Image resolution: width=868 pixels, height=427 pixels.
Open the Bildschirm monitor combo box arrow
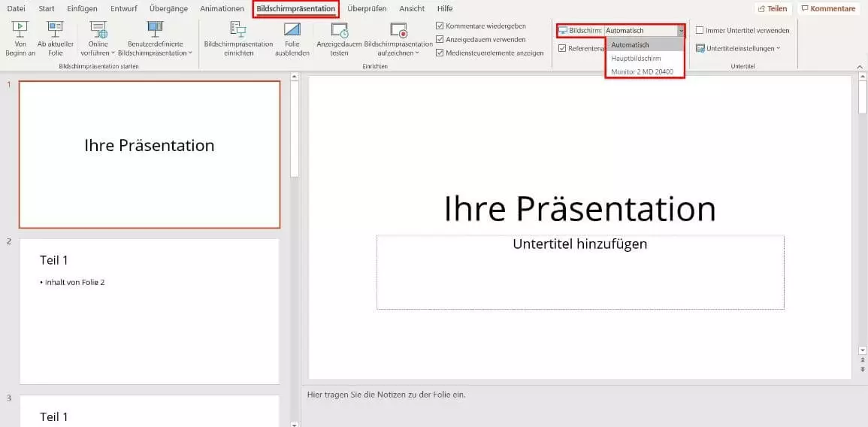point(680,31)
